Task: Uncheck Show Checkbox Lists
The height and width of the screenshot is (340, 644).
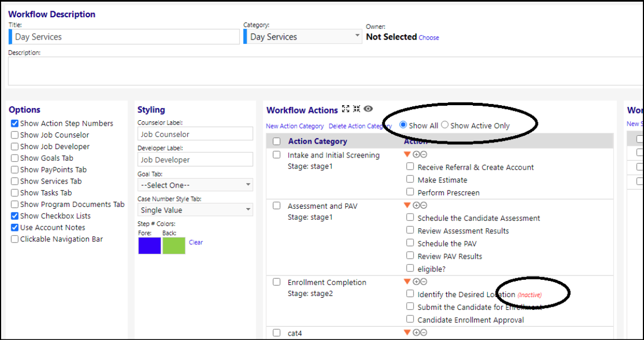Action: [15, 216]
